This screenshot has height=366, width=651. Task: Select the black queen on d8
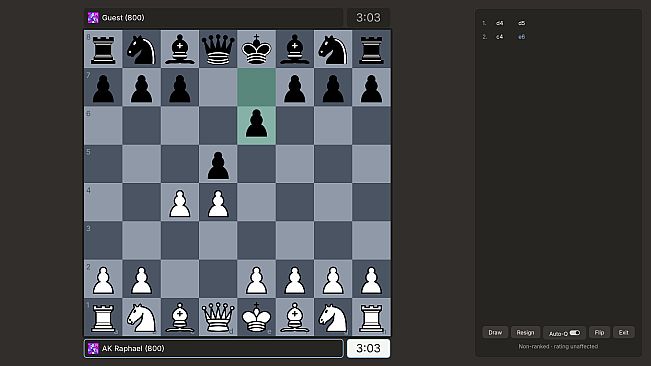coord(218,49)
